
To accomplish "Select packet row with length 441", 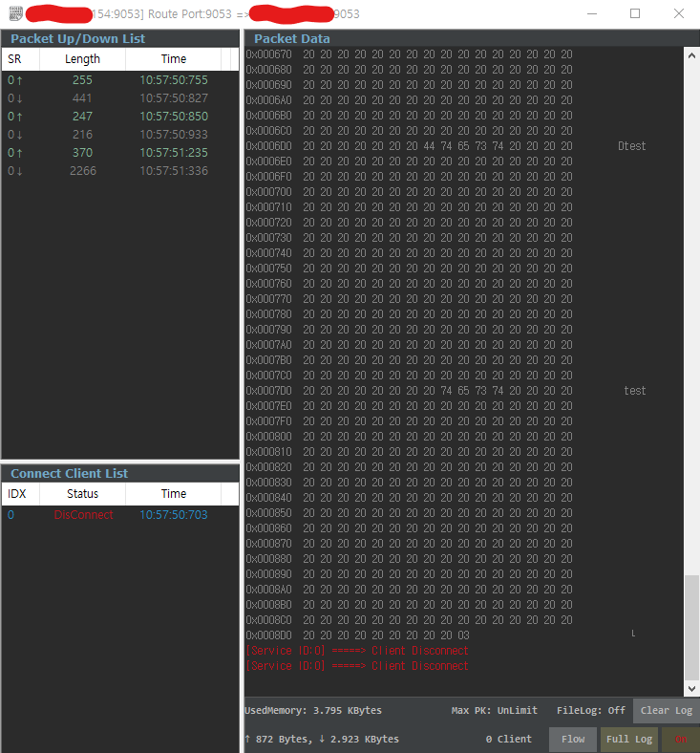I will [120, 98].
